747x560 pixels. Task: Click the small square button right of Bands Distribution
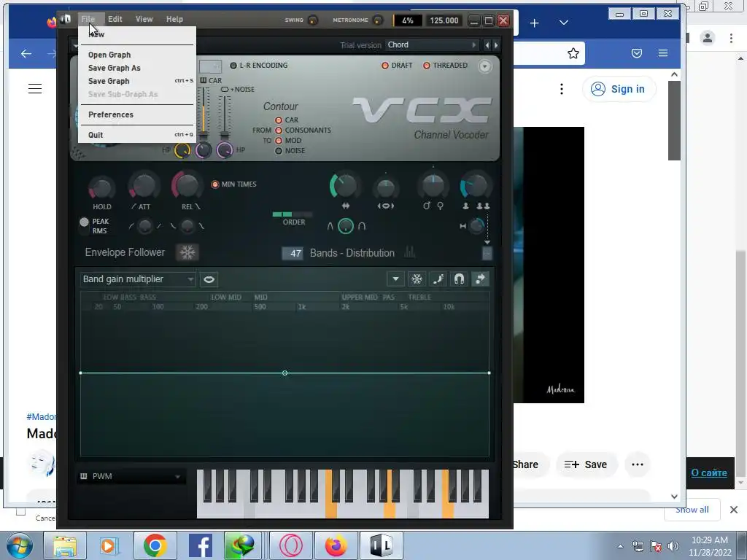487,253
